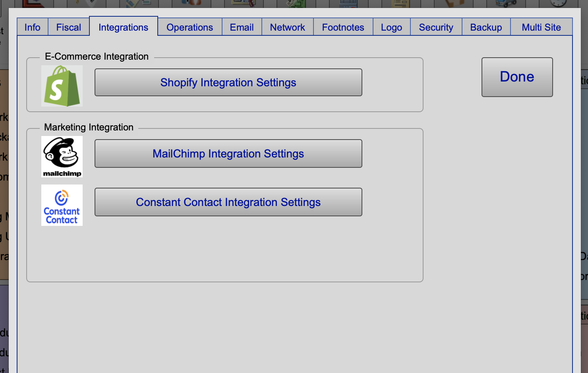Switch to the Email tab
This screenshot has width=588, height=373.
click(x=242, y=27)
